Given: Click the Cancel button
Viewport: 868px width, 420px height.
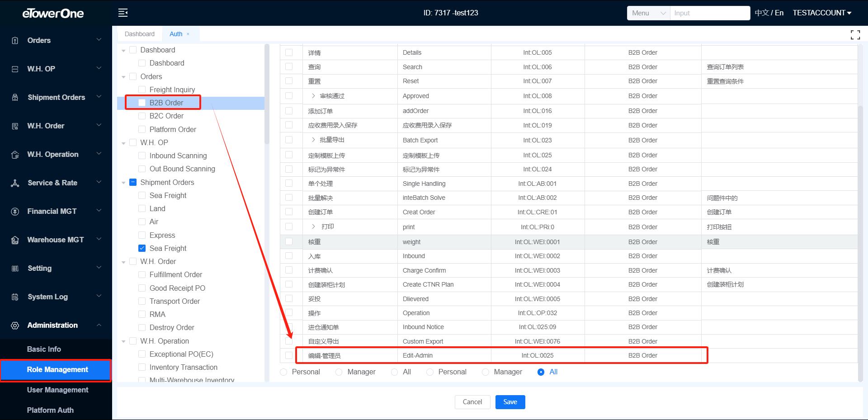Looking at the screenshot, I should 472,402.
